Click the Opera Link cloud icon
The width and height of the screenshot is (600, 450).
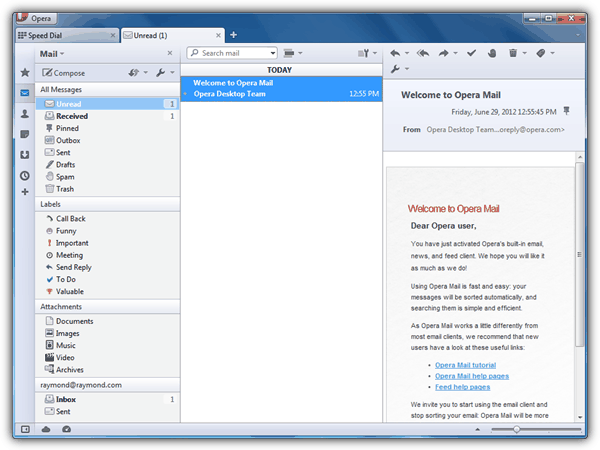point(46,429)
